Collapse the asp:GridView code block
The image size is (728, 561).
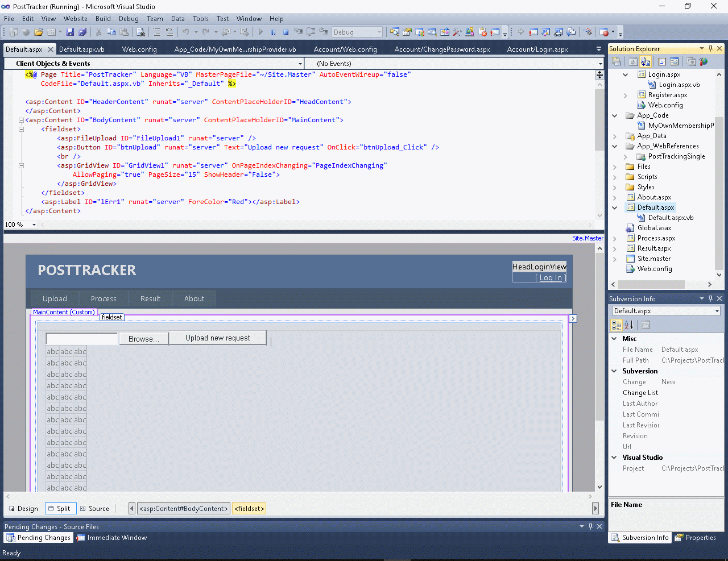(x=21, y=165)
